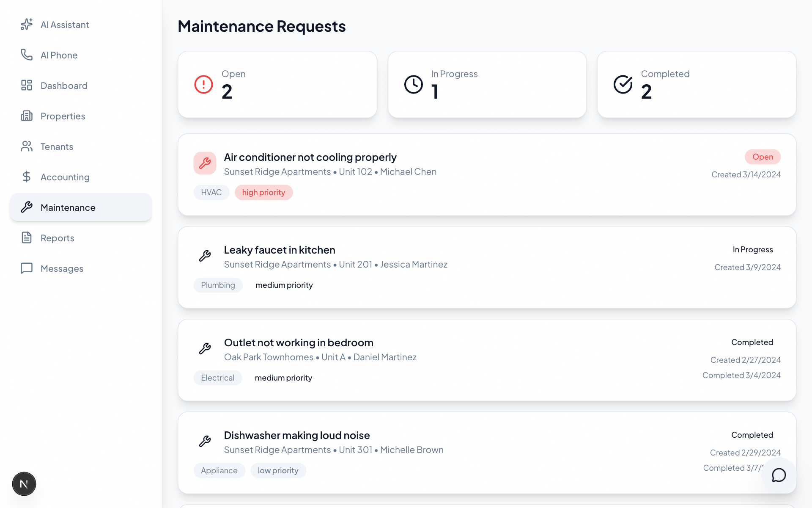Viewport: 812px width, 508px height.
Task: Click the Properties building icon
Action: [27, 116]
